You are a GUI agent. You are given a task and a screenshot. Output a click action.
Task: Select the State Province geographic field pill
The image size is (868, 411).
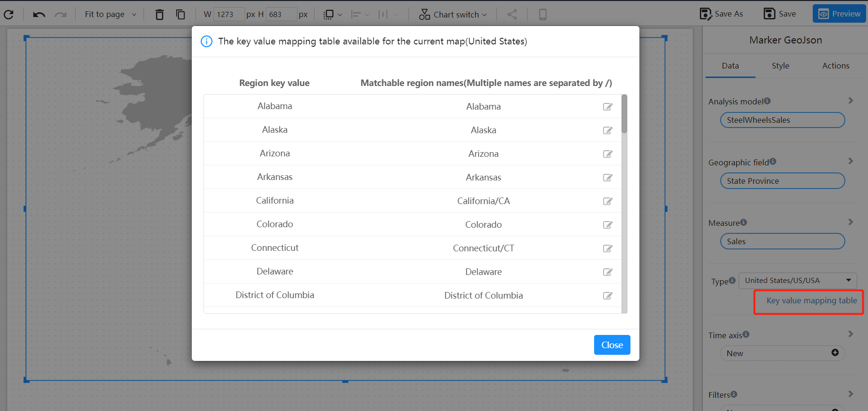point(782,181)
